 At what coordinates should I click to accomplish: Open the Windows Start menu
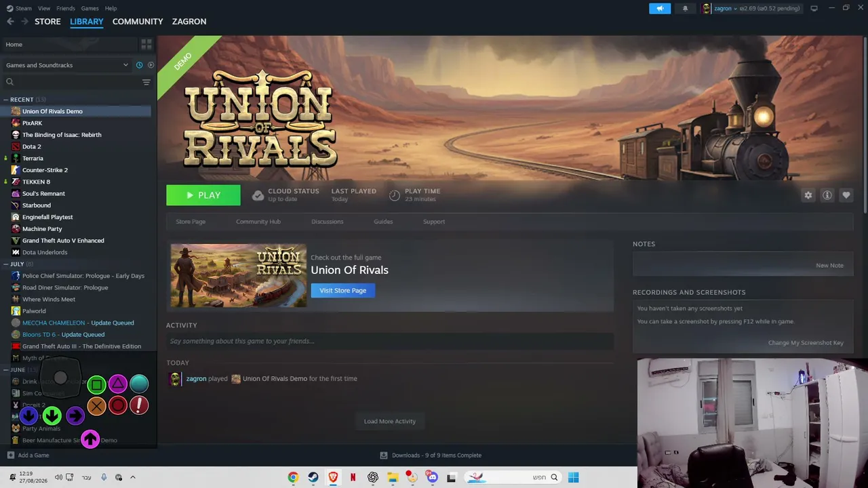pyautogui.click(x=573, y=477)
